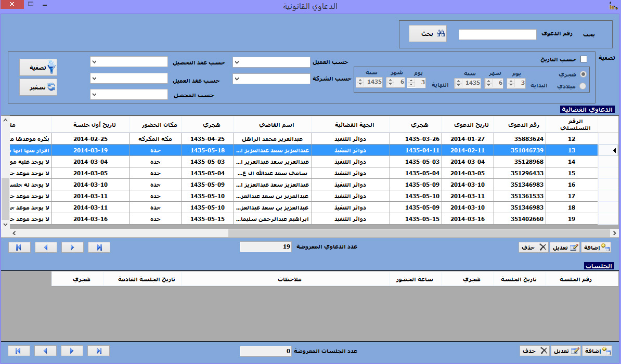Click edit button under sessions grid
This screenshot has width=621, height=364.
[x=565, y=351]
